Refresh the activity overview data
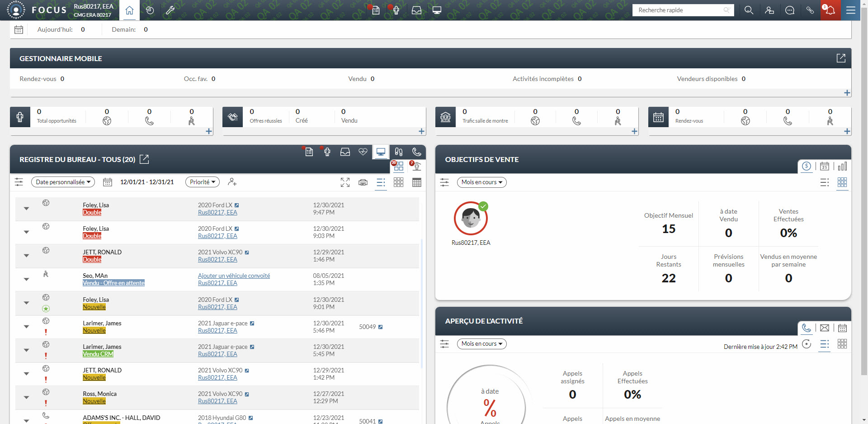 807,344
